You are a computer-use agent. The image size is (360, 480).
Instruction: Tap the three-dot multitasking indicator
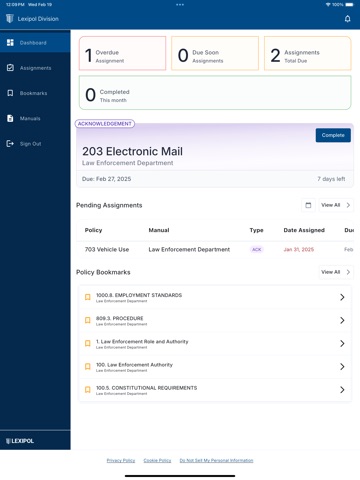pyautogui.click(x=180, y=5)
